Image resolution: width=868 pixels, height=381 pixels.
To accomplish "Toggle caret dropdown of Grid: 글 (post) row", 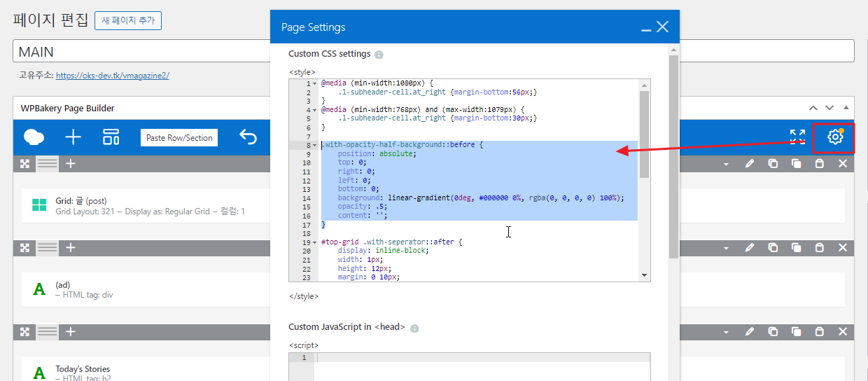I will point(726,165).
